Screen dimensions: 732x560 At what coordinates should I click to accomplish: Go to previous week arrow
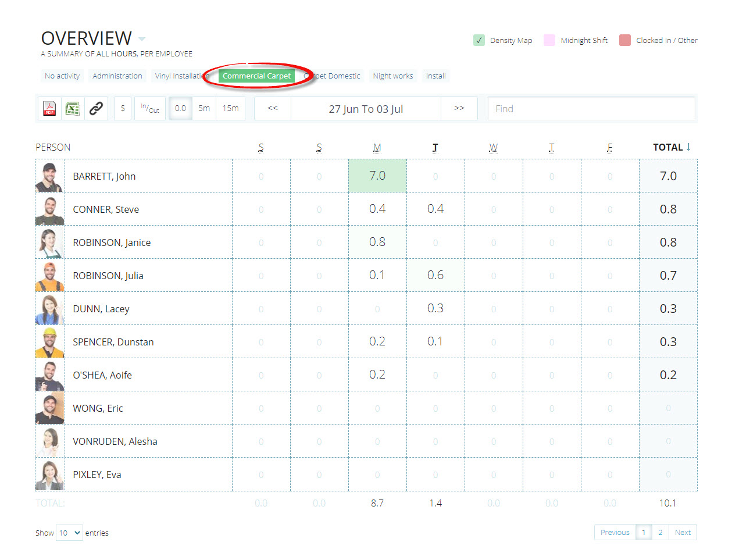pyautogui.click(x=273, y=109)
